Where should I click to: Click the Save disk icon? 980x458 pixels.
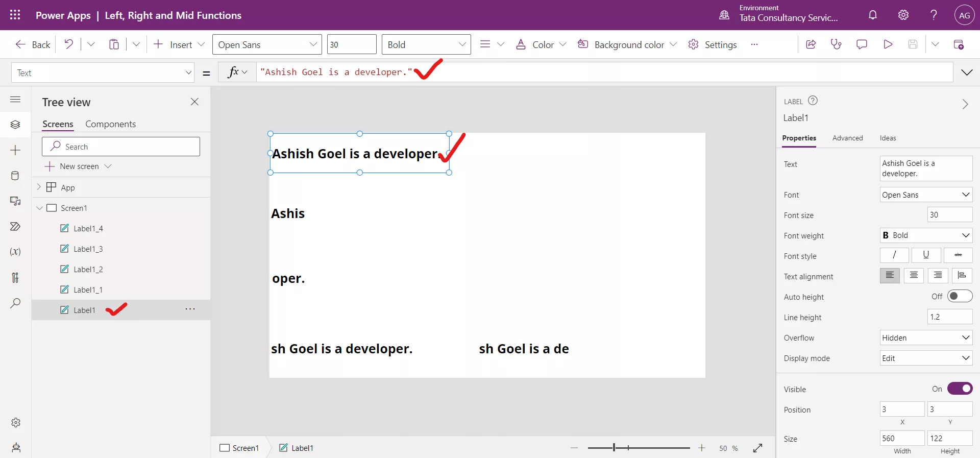[x=913, y=44]
